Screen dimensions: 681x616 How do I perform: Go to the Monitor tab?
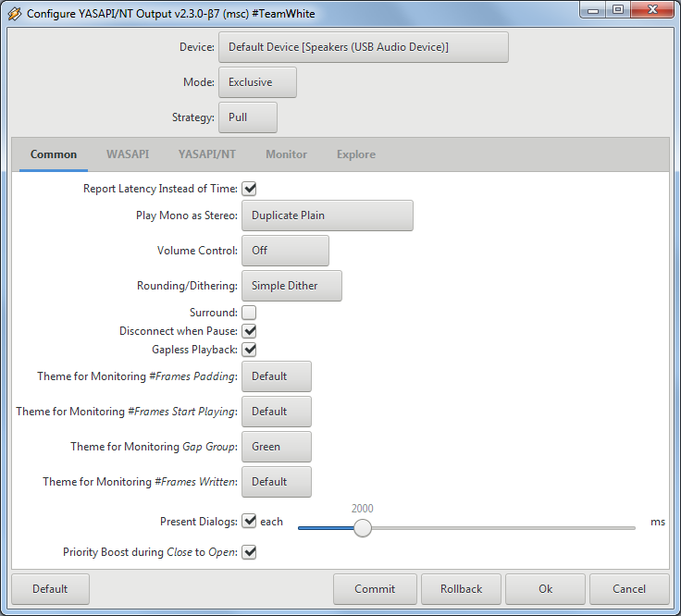[286, 154]
